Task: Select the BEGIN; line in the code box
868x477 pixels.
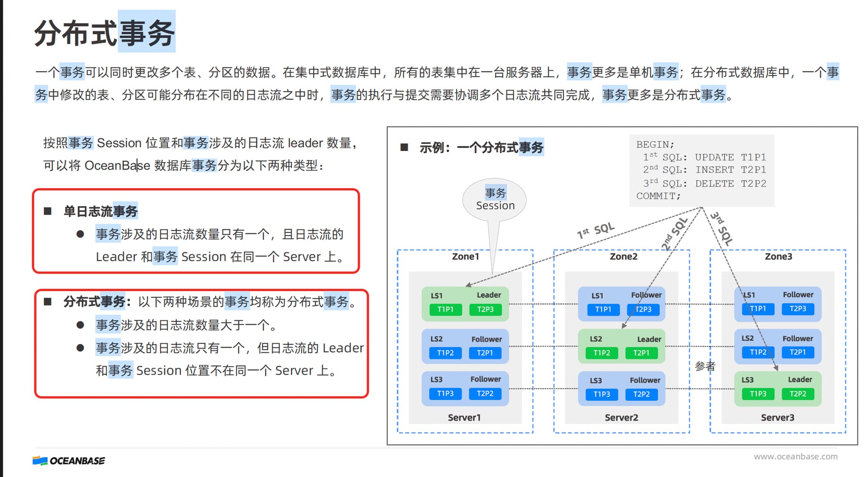Action: pos(655,144)
